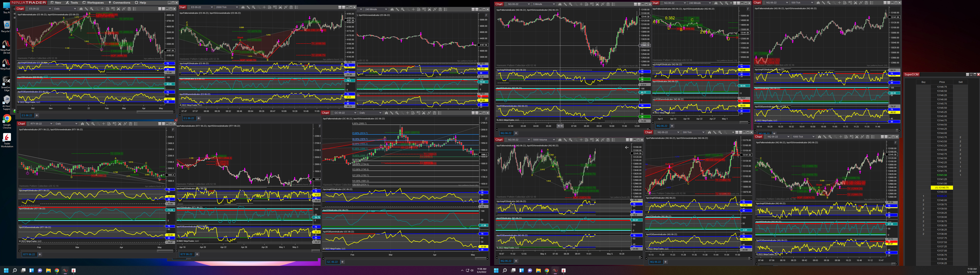The width and height of the screenshot is (980, 275).
Task: Open Chart Trader icon in ES 2000 Tick toolbar
Action: [x=275, y=7]
